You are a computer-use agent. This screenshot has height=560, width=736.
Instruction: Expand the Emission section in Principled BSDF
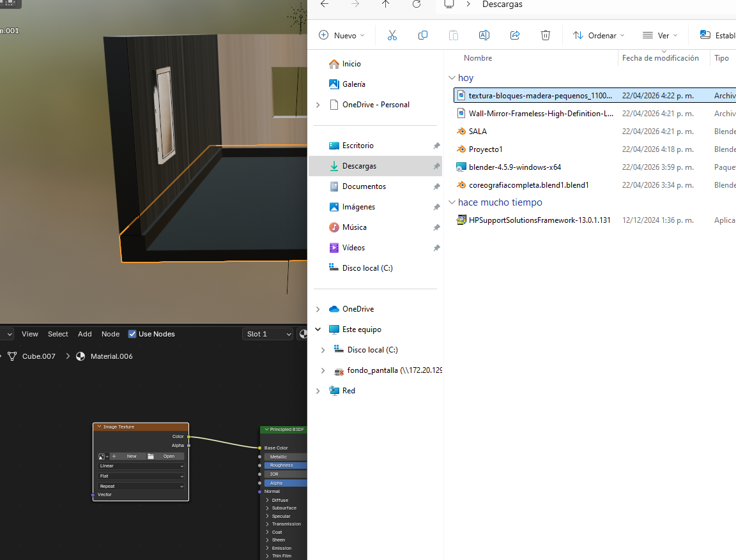[x=267, y=548]
